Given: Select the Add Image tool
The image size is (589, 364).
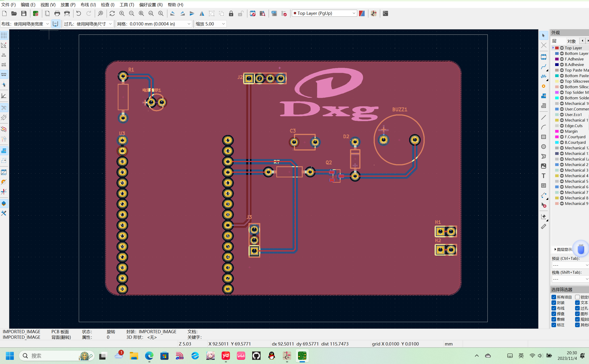Looking at the screenshot, I should [x=543, y=166].
